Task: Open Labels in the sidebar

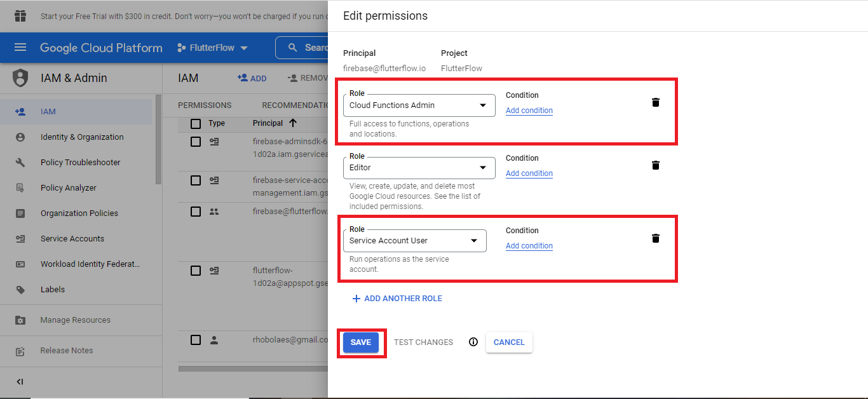Action: (76, 290)
